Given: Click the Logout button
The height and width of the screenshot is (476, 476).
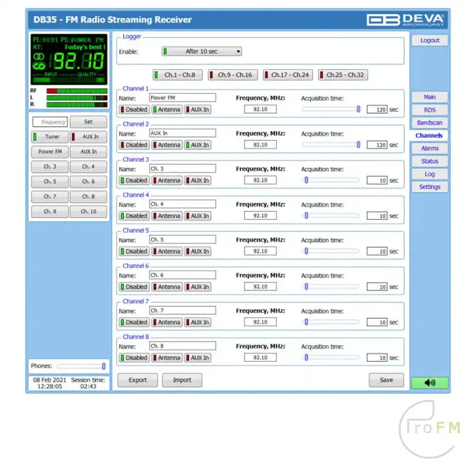Looking at the screenshot, I should click(x=430, y=40).
